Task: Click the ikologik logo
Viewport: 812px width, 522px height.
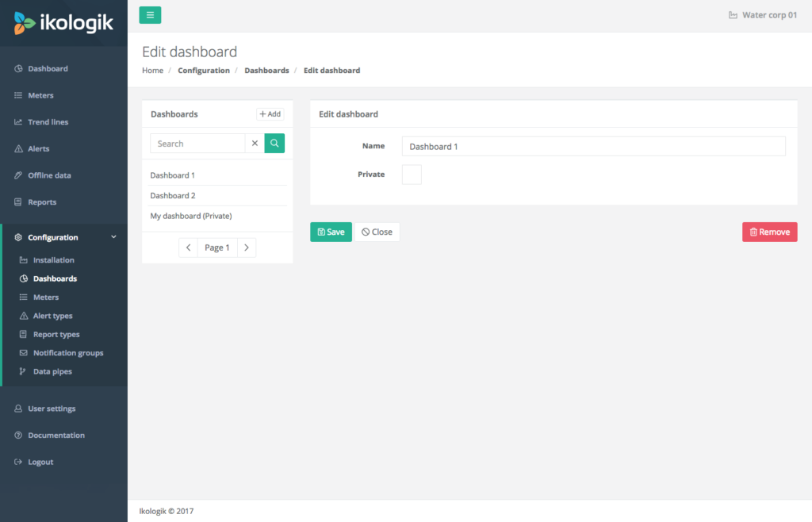Action: (63, 23)
